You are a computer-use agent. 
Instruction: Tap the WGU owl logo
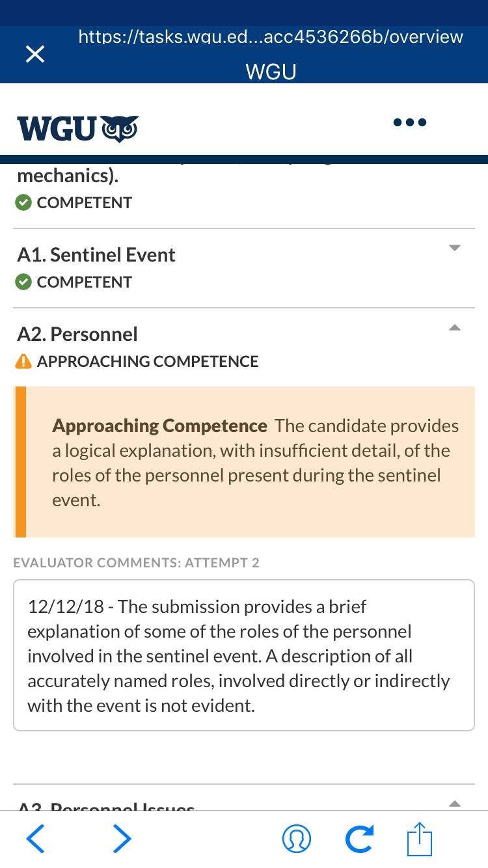(x=77, y=128)
